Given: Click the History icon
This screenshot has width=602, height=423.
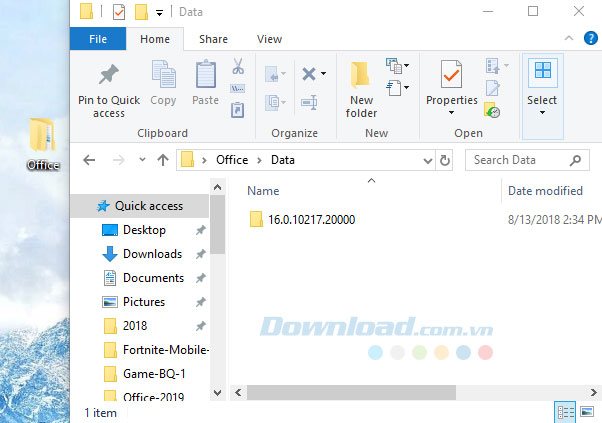Looking at the screenshot, I should pyautogui.click(x=492, y=110).
